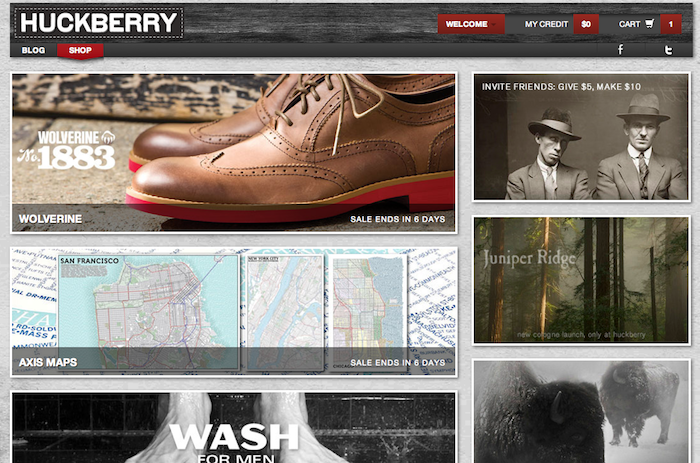700x463 pixels.
Task: Open the Axis Maps sale banner
Action: point(233,312)
